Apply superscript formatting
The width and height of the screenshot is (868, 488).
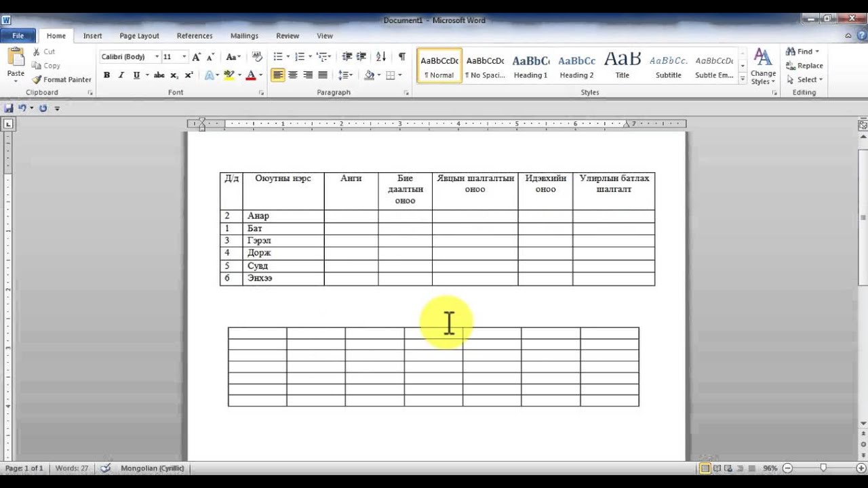coord(189,75)
